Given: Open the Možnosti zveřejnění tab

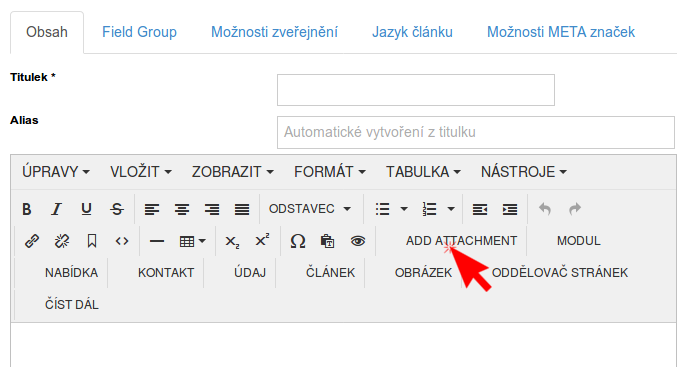Looking at the screenshot, I should (274, 32).
